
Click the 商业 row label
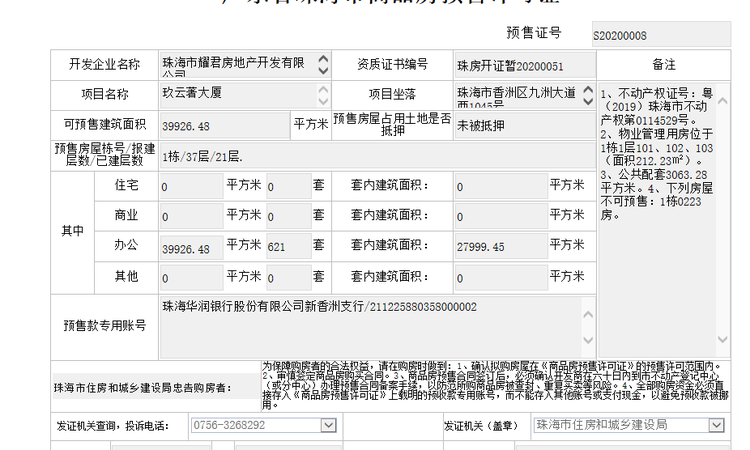pyautogui.click(x=126, y=215)
